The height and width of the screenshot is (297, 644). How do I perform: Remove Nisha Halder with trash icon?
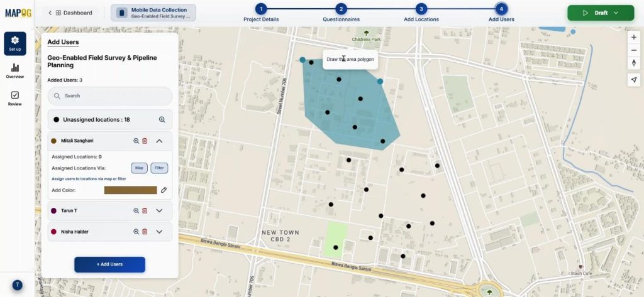(x=145, y=232)
